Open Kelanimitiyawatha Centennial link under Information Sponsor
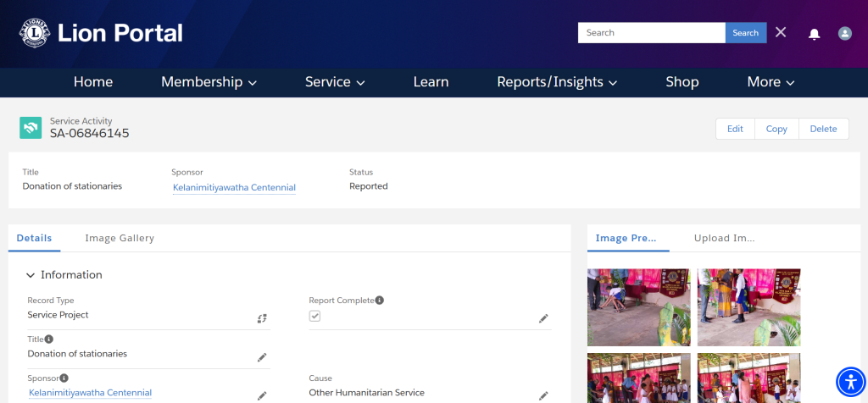Screen dimensions: 868x403 (x=90, y=393)
